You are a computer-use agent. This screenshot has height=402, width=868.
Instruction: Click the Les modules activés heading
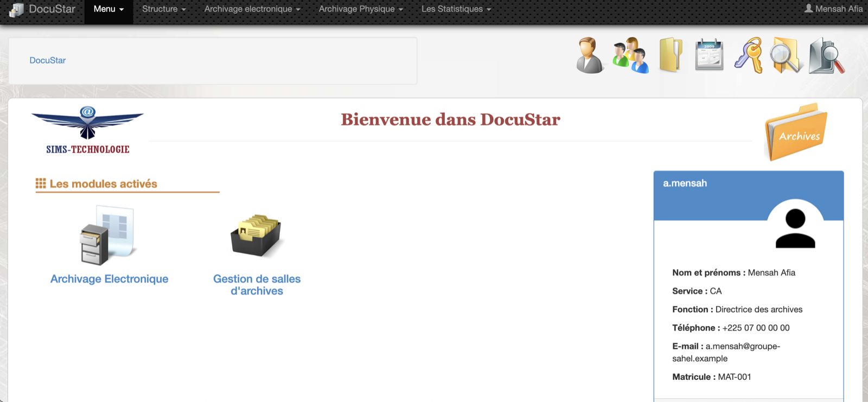[x=103, y=184]
